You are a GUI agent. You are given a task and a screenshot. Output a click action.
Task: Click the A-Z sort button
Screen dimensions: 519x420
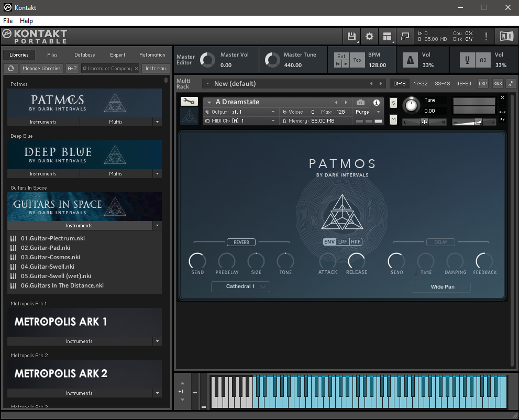(x=72, y=68)
